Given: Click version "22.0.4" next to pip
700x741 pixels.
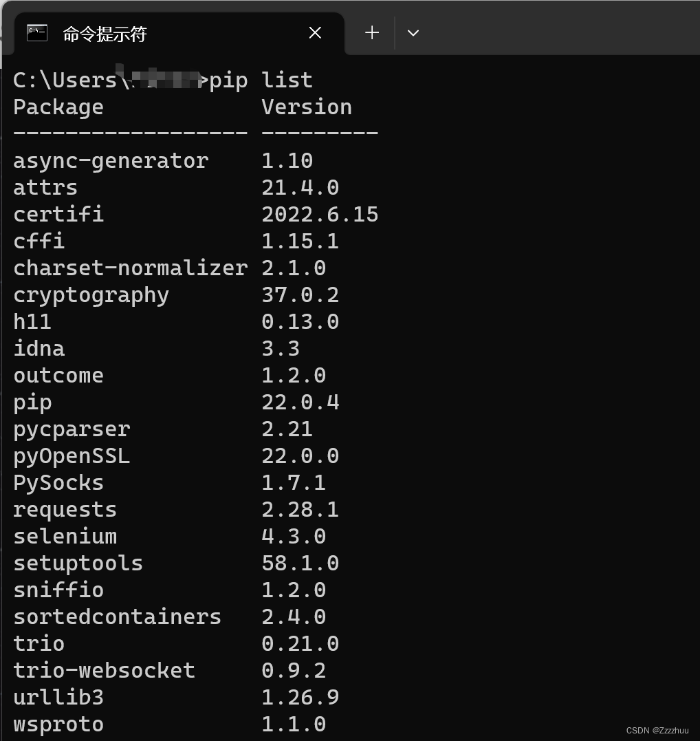Looking at the screenshot, I should pos(300,402).
